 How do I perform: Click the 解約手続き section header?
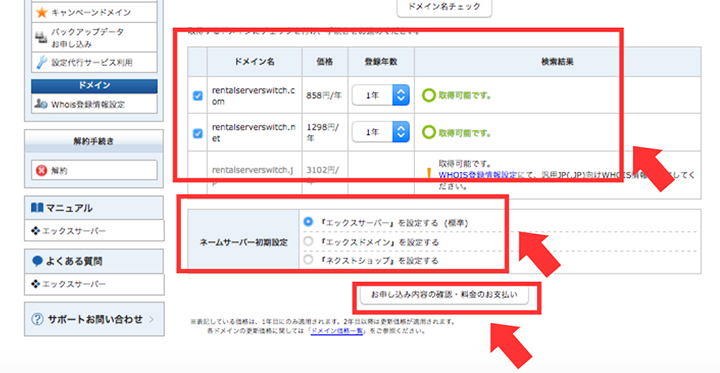[94, 141]
